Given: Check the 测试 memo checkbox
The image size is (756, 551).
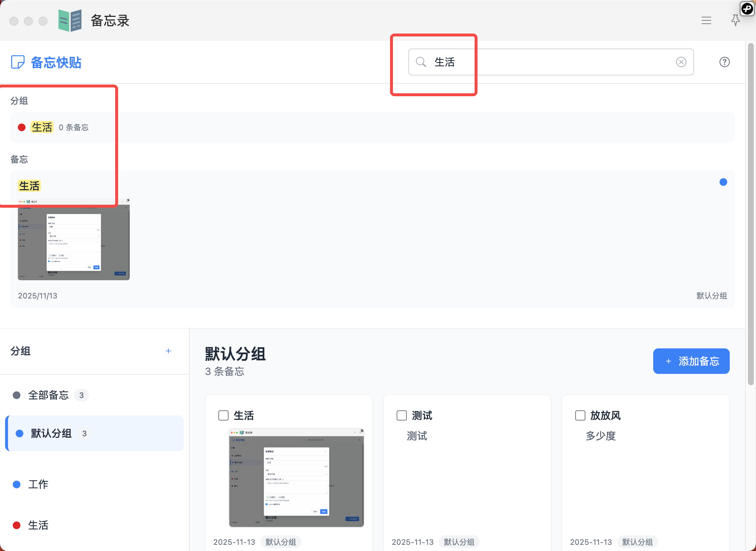Looking at the screenshot, I should 401,415.
